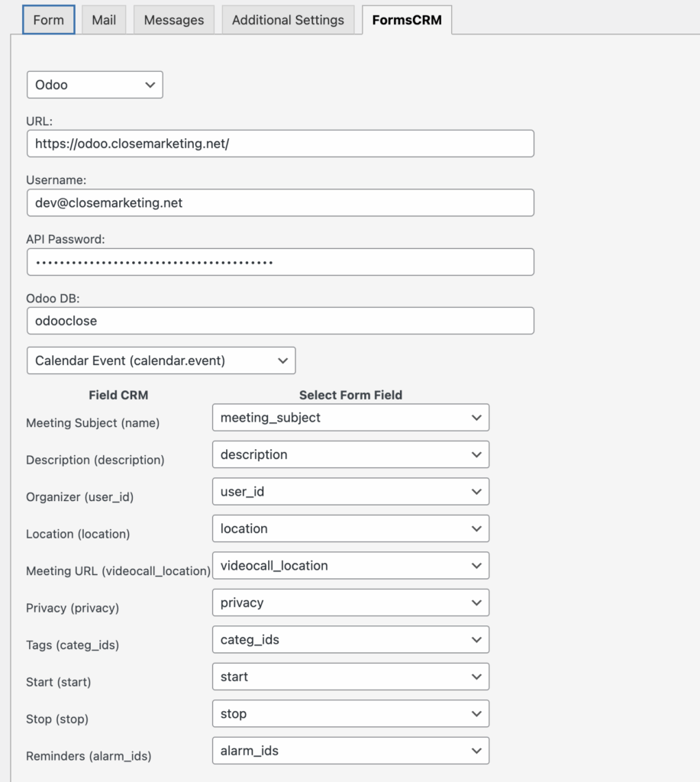Go to the Messages tab
The height and width of the screenshot is (782, 700).
pyautogui.click(x=174, y=20)
